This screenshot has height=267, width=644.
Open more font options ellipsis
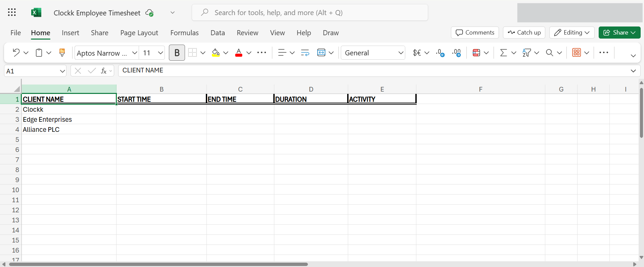[x=262, y=53]
